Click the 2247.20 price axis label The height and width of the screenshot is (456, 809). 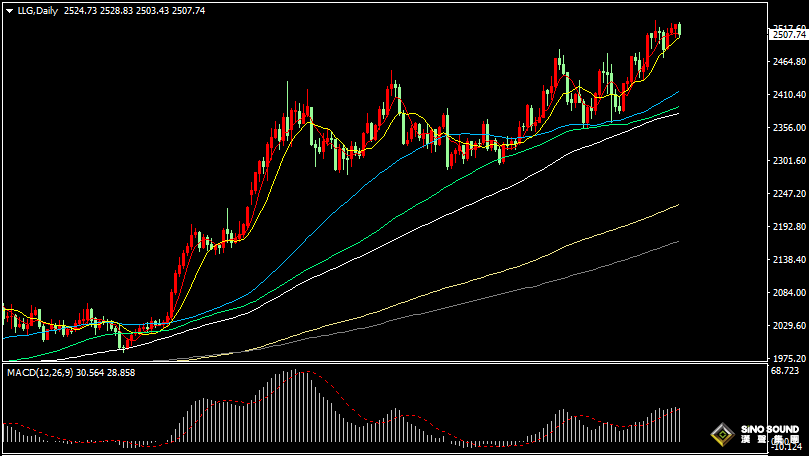(x=788, y=194)
